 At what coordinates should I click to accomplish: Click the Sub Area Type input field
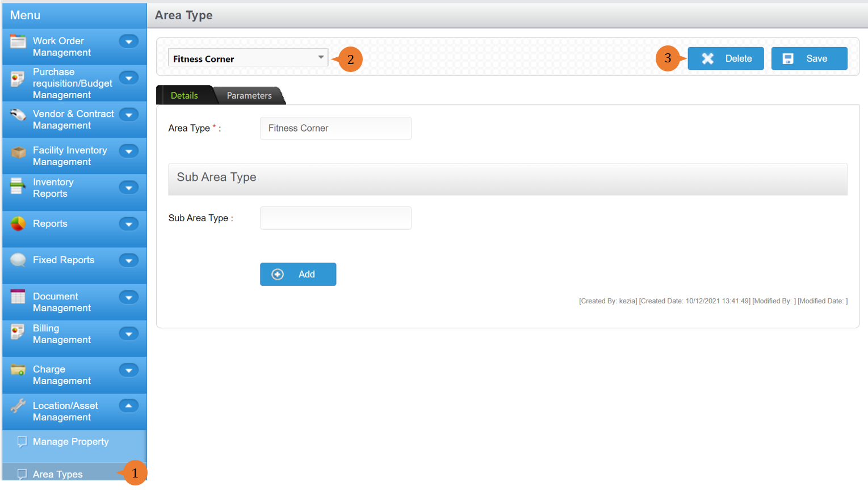(336, 218)
